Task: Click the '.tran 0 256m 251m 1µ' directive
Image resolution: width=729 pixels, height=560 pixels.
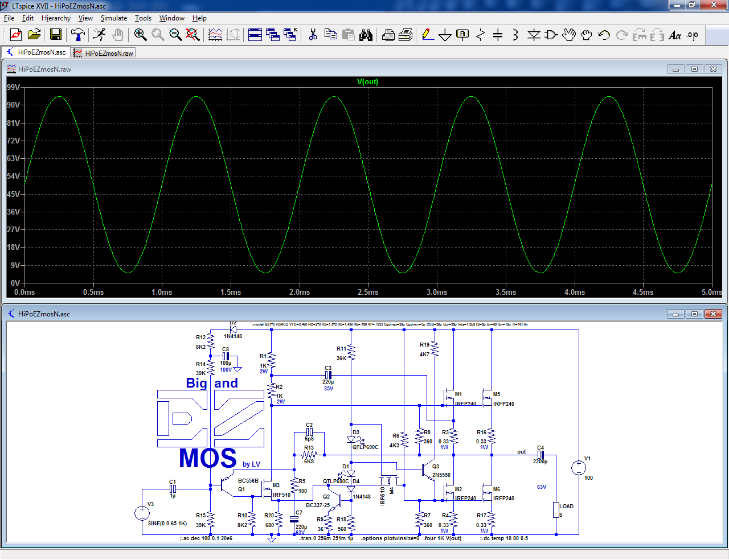Action: pos(327,538)
